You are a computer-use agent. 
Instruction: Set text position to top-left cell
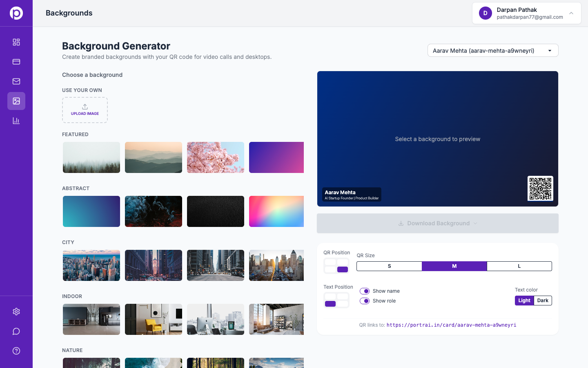[330, 296]
